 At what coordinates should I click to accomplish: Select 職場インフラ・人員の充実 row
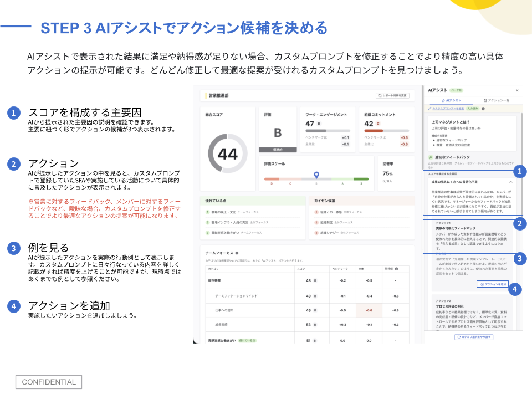[253, 222]
